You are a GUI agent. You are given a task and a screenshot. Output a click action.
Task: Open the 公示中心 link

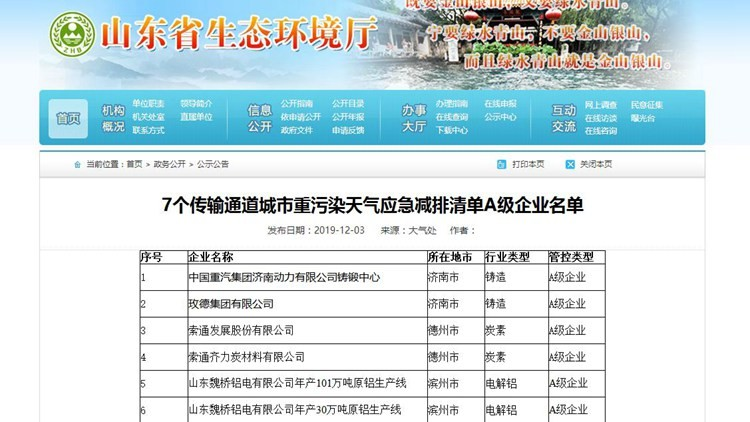(x=500, y=117)
